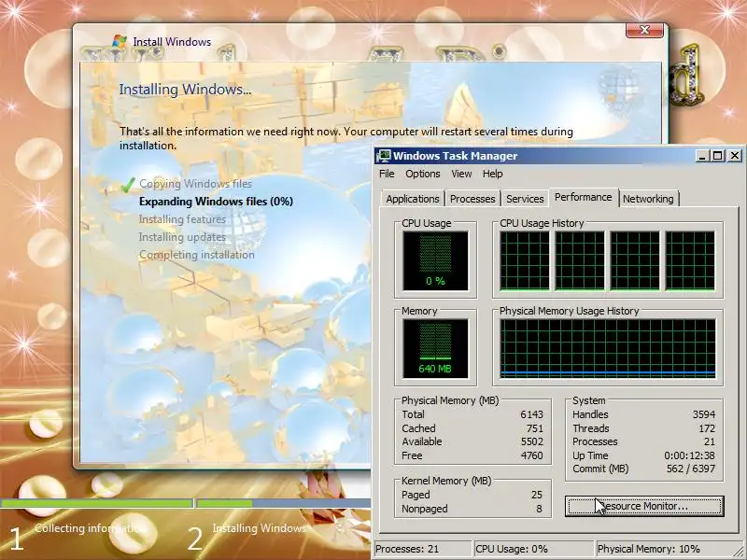Click the Threads value 172
The image size is (747, 560).
[x=707, y=428]
